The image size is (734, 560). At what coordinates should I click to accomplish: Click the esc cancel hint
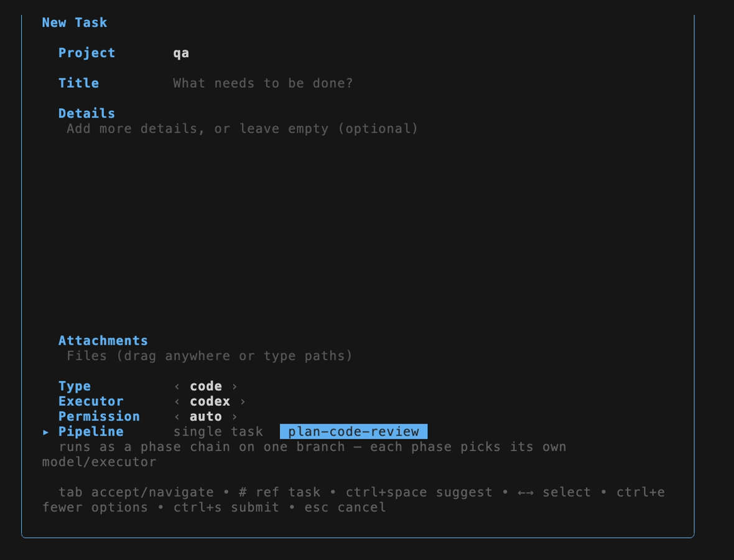pos(345,508)
